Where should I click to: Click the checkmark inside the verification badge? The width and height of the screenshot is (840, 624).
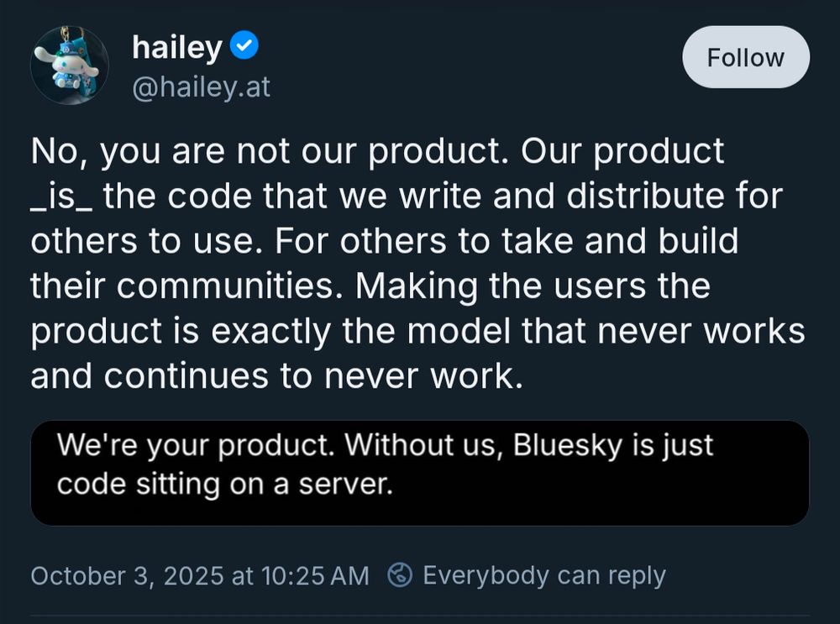tap(244, 46)
